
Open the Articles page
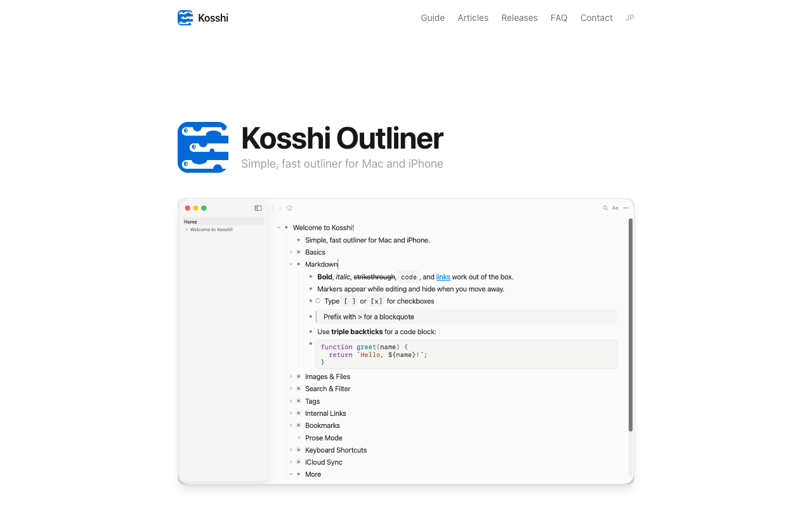pos(473,18)
